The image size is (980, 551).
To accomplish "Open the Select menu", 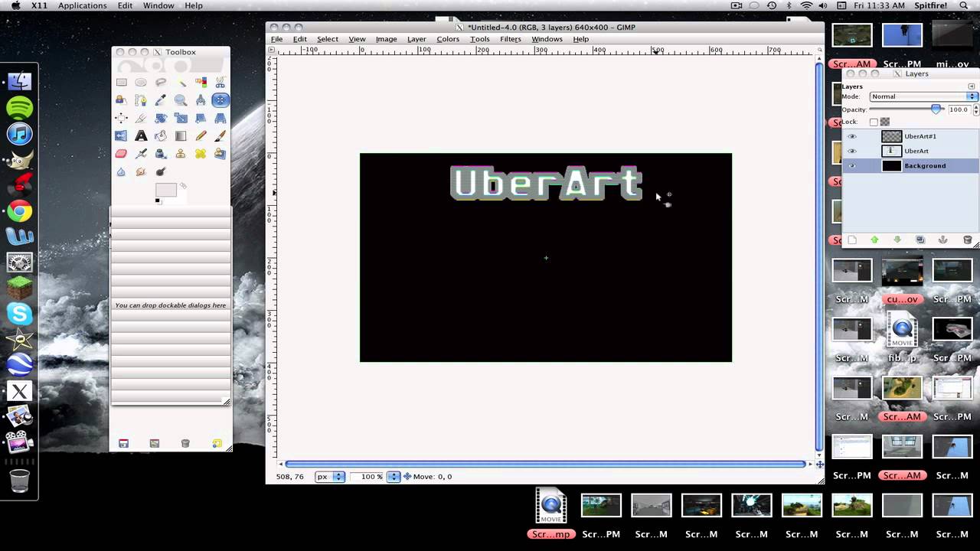I will tap(328, 39).
